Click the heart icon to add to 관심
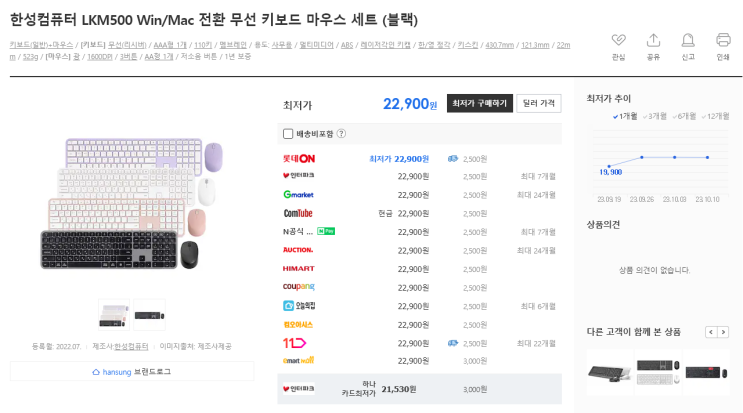Image resolution: width=743 pixels, height=413 pixels. point(618,40)
